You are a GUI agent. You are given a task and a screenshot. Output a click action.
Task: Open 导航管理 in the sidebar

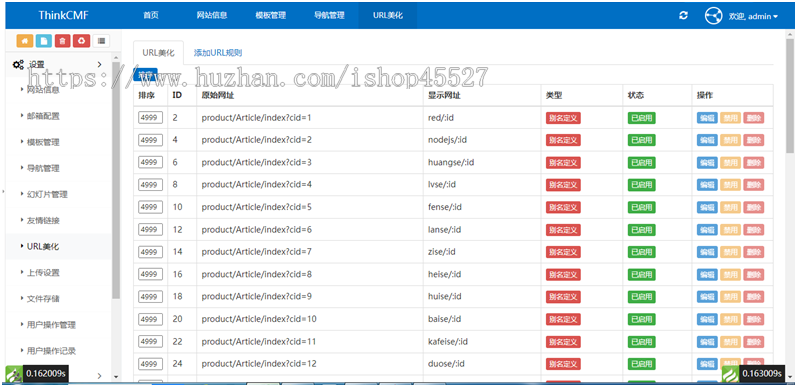point(43,168)
